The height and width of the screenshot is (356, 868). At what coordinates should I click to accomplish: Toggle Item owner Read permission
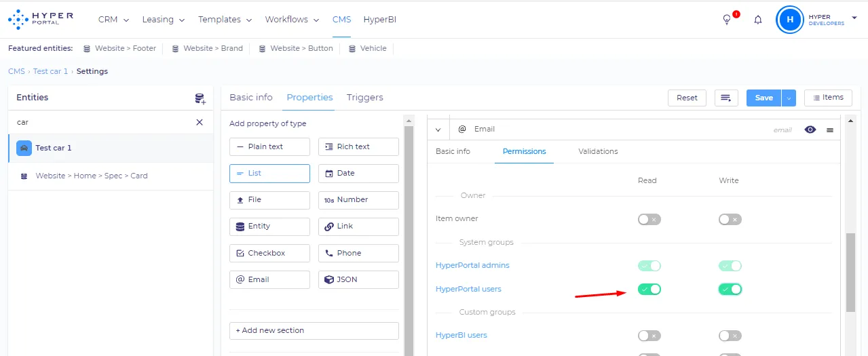[x=649, y=220]
